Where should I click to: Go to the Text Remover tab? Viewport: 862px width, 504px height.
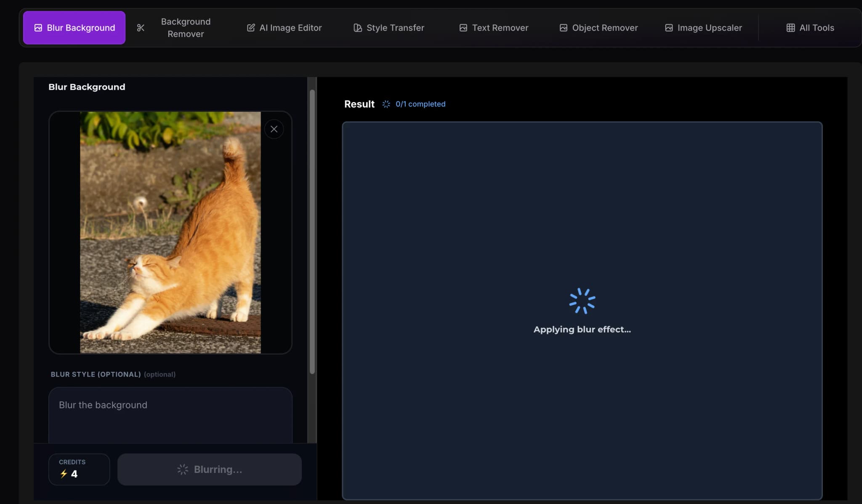click(500, 28)
